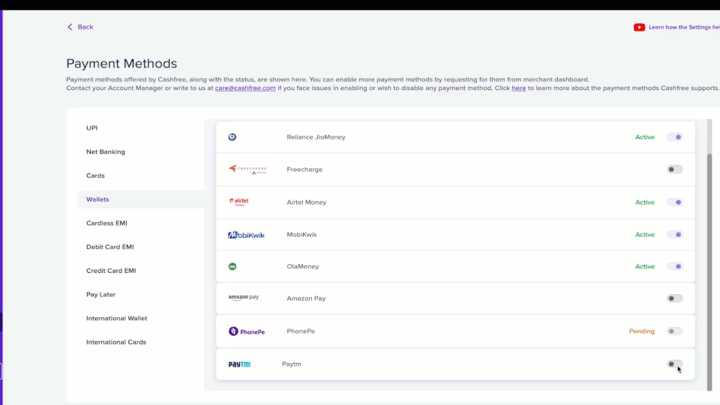Turn on the Paytm toggle

coord(675,364)
